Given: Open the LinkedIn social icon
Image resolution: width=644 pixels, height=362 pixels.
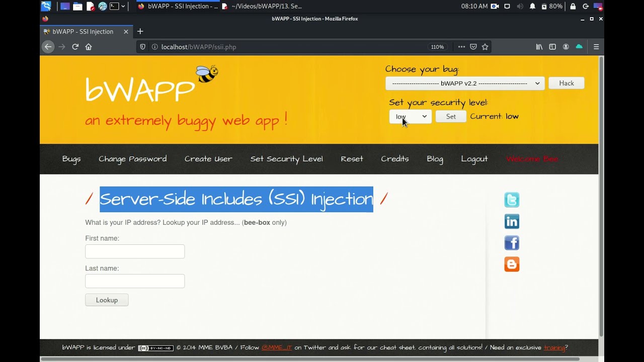Looking at the screenshot, I should 512,222.
